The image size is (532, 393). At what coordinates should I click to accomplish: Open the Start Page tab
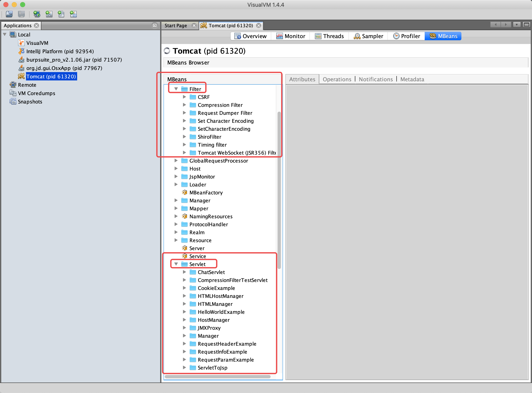(x=176, y=26)
